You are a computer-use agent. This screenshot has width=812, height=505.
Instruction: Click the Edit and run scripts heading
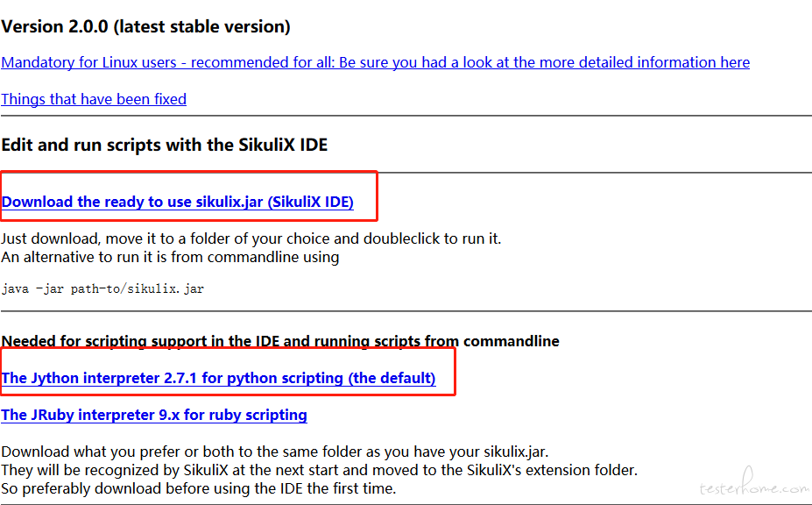coord(164,145)
